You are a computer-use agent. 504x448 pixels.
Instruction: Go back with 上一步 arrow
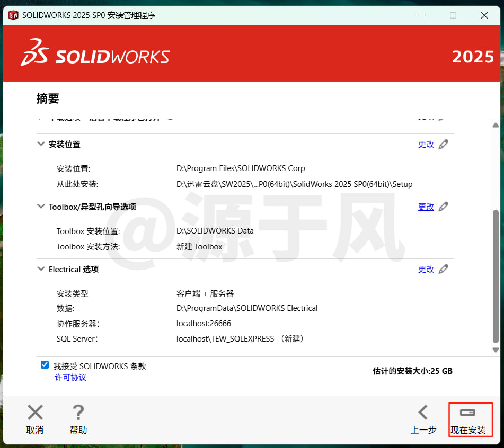click(x=423, y=413)
